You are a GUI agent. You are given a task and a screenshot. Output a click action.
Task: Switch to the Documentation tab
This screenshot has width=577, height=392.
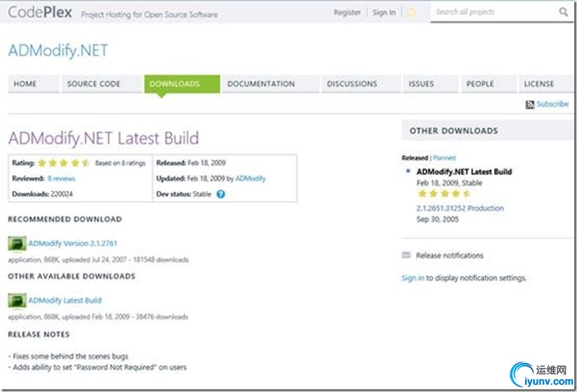261,84
